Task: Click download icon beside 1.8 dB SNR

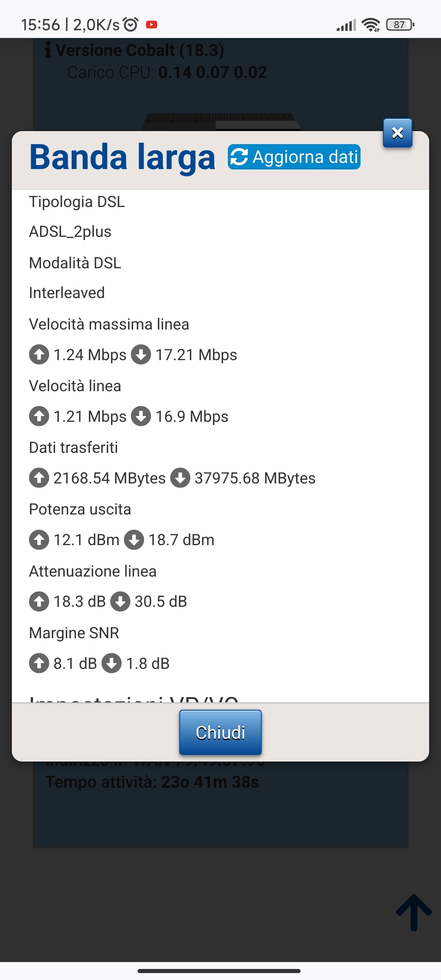Action: click(x=111, y=663)
